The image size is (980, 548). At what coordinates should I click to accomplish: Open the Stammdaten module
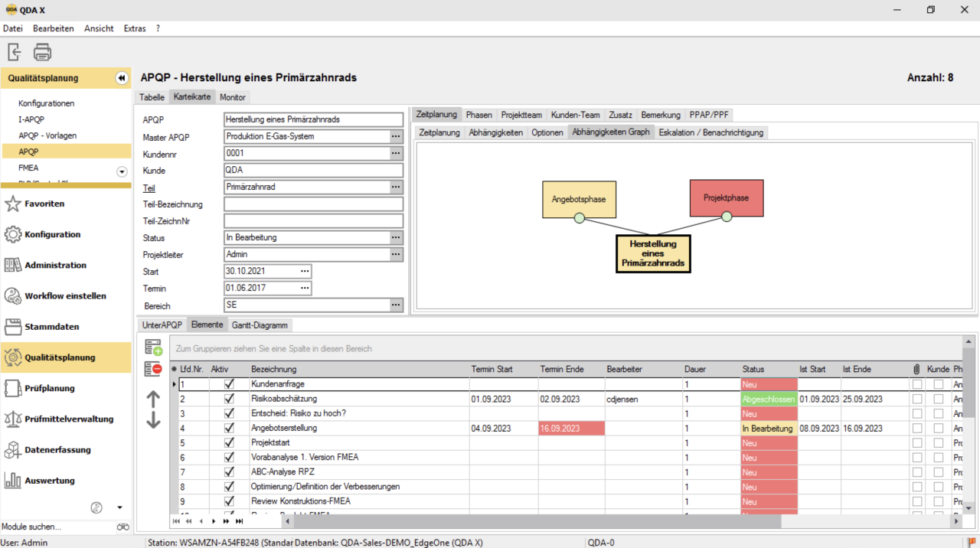click(66, 327)
